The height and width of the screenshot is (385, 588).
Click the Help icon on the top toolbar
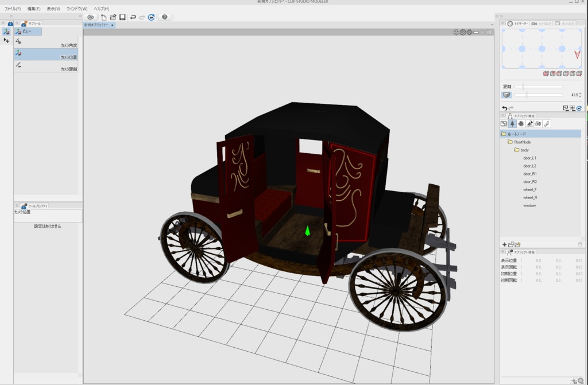(165, 17)
